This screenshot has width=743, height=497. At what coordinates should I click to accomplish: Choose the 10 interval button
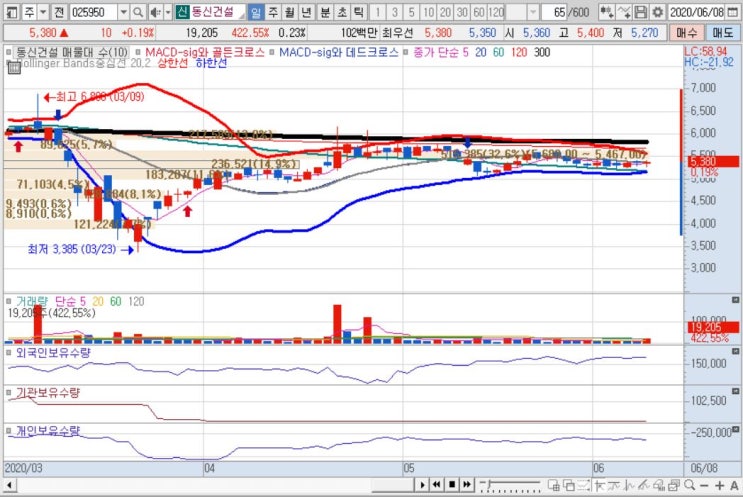pos(428,12)
